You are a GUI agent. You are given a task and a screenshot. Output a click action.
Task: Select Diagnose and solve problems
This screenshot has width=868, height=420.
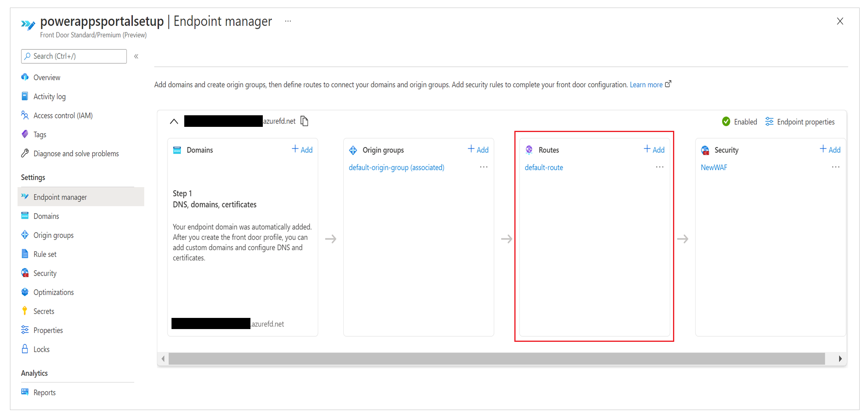coord(76,153)
